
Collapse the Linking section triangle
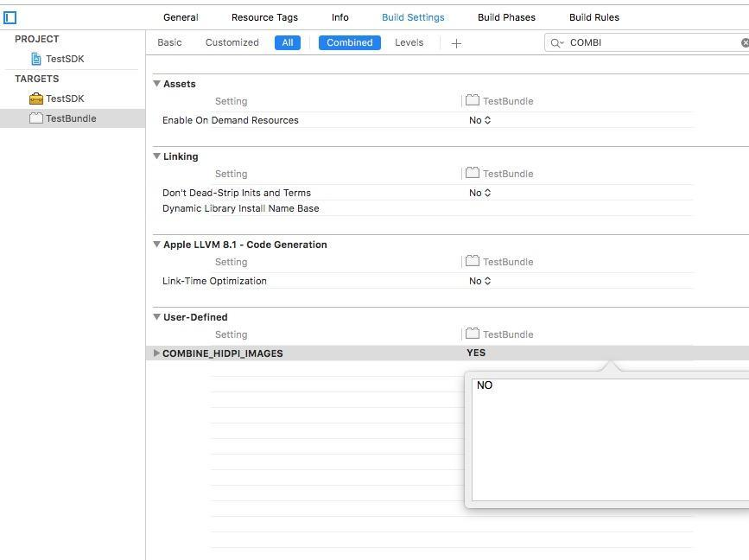click(156, 156)
